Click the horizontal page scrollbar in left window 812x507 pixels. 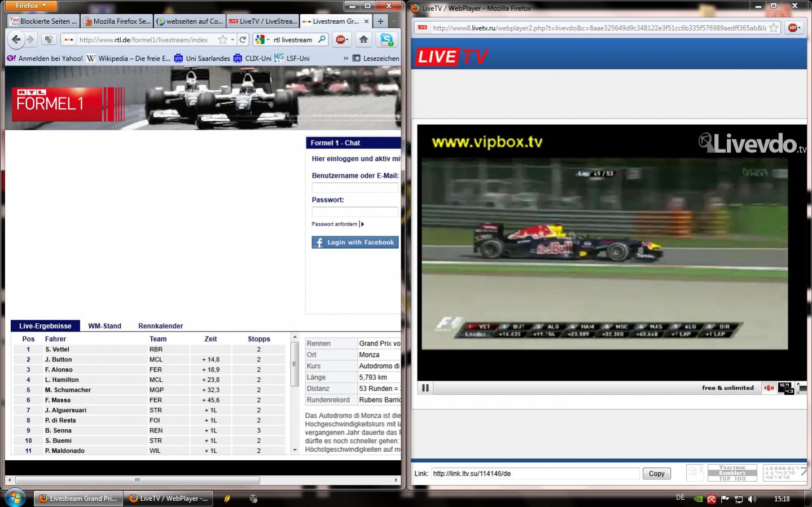(x=137, y=480)
